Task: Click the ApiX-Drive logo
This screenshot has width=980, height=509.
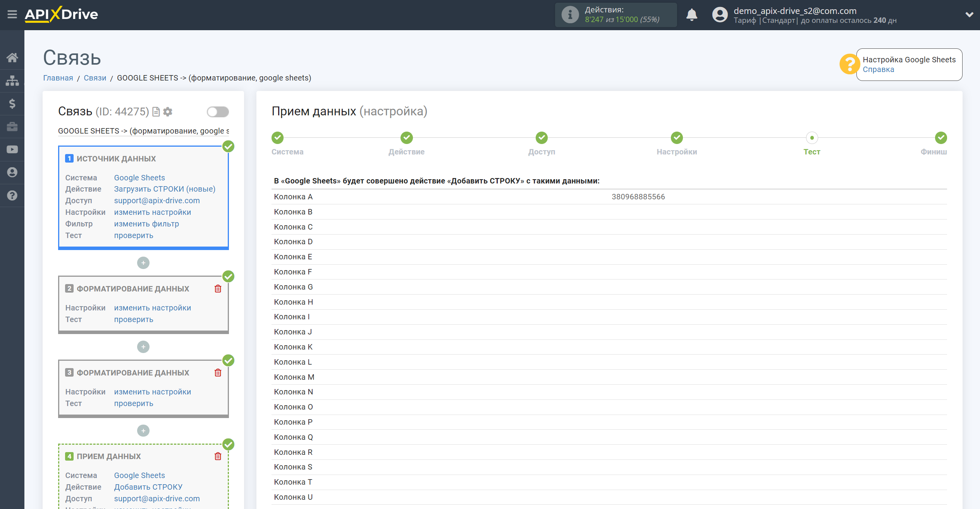Action: pos(62,15)
